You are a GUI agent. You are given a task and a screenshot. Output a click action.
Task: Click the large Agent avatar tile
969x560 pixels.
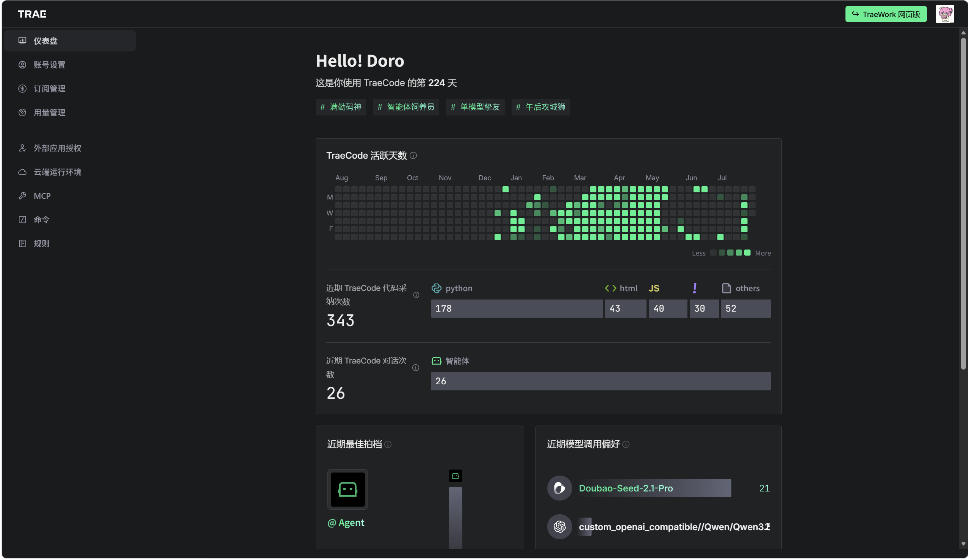[347, 489]
